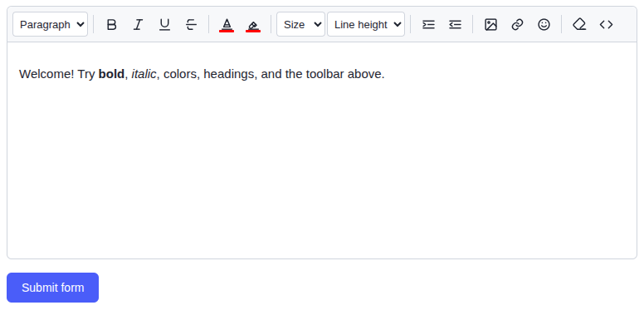Click the word "toolbar" in the editor
The height and width of the screenshot is (320, 644).
325,74
